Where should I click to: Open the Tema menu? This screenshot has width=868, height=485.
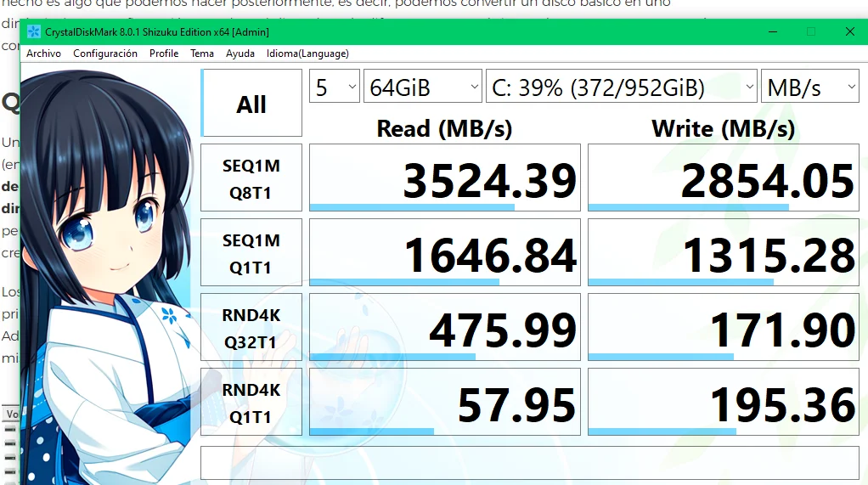coord(202,54)
